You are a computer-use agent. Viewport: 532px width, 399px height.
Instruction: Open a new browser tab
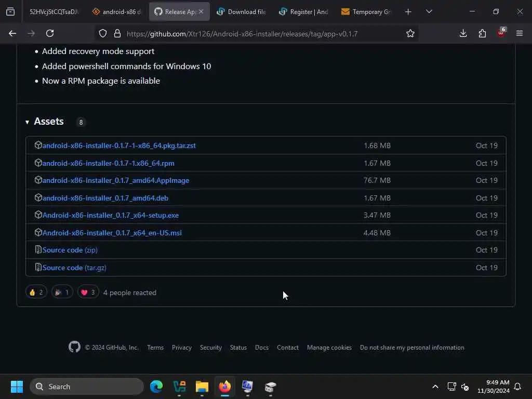408,12
